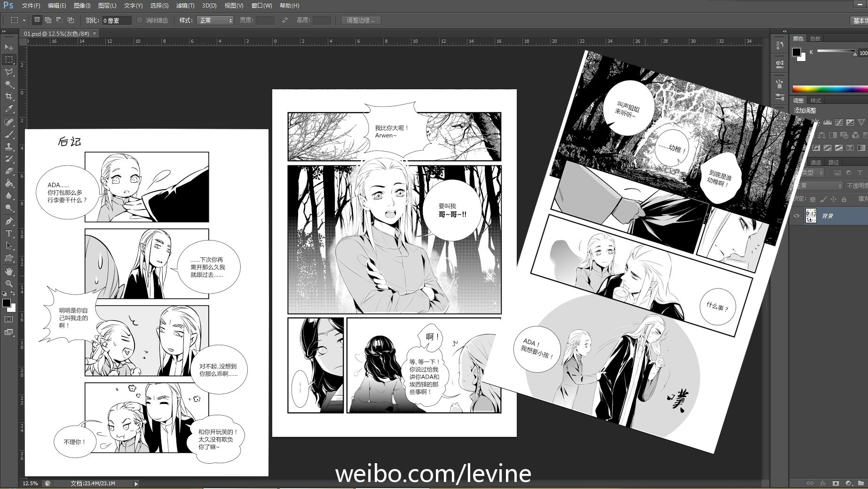Open status bar info arrow menu

[x=136, y=483]
